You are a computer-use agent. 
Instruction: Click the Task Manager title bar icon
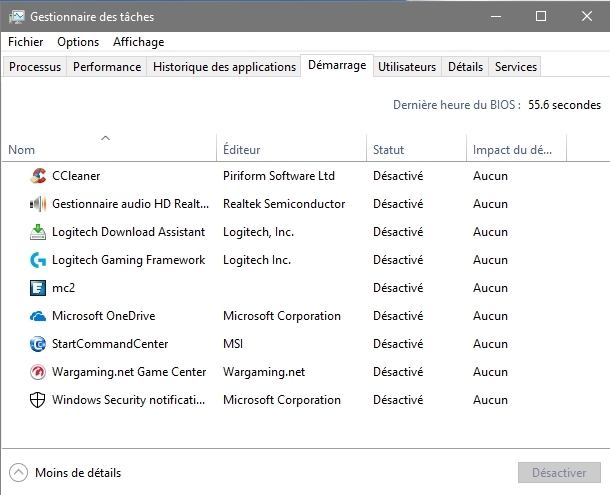tap(17, 17)
